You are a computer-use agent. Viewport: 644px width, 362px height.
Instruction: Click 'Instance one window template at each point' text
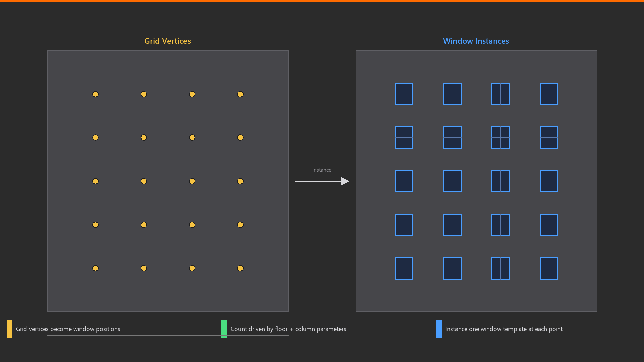(x=504, y=329)
